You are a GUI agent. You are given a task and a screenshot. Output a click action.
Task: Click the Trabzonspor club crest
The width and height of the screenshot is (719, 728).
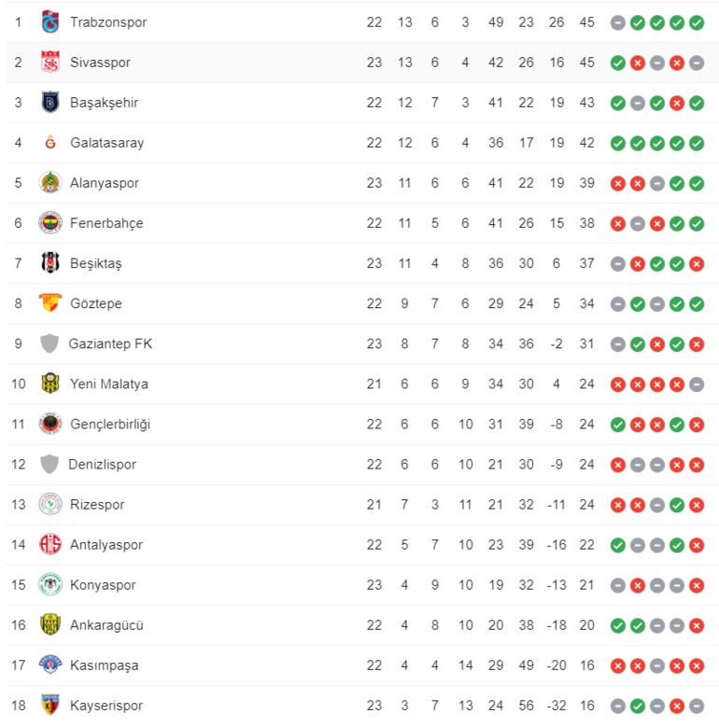click(x=50, y=21)
